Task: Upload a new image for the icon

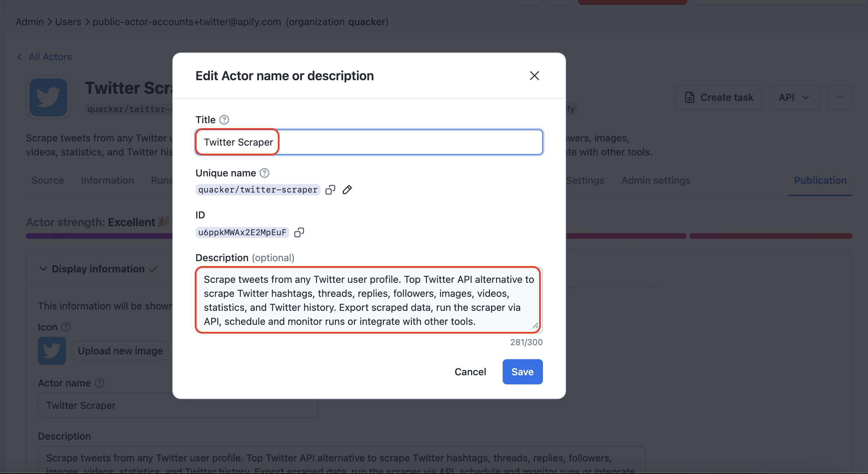Action: pos(120,350)
